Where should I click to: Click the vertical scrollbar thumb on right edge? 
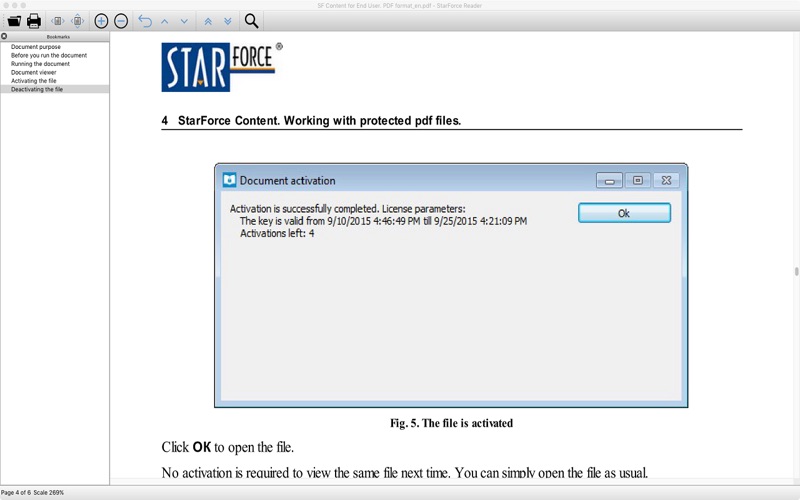pos(796,271)
